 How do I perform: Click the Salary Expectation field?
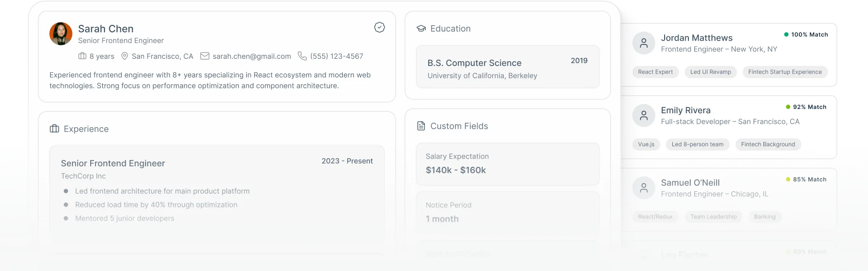508,164
